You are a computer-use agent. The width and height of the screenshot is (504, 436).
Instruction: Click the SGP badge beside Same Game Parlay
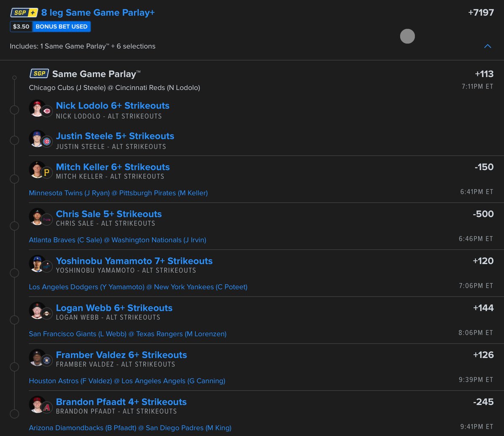[39, 73]
